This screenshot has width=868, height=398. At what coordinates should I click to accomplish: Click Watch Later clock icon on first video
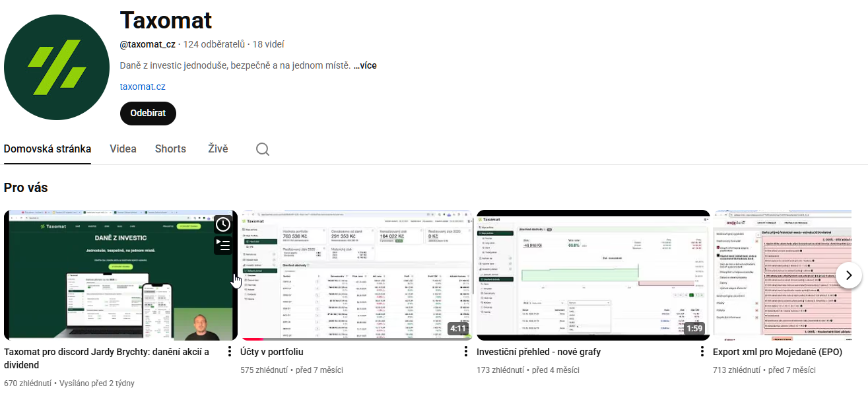point(224,224)
